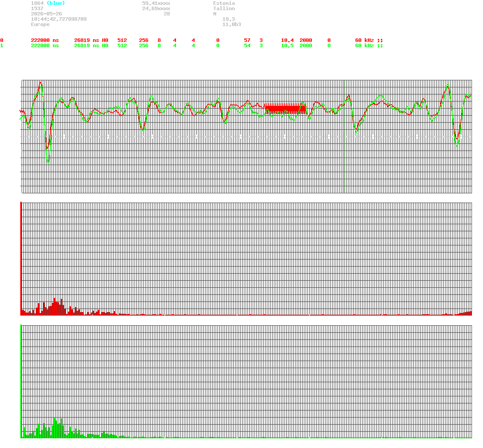Click the Europe region label

point(40,24)
